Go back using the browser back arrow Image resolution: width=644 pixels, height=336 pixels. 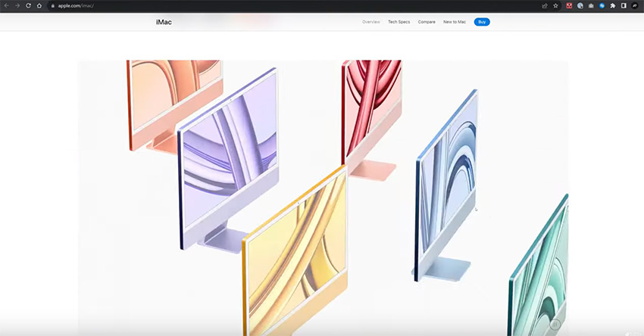(6, 6)
